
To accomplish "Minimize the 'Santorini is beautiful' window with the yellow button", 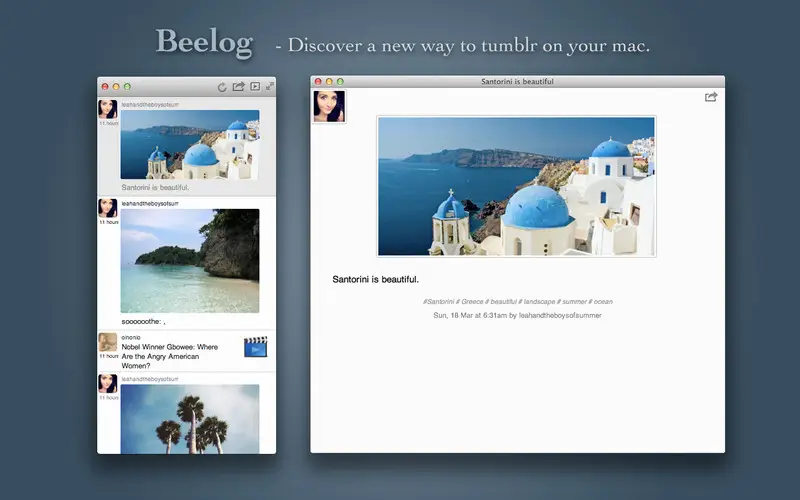I will 329,82.
